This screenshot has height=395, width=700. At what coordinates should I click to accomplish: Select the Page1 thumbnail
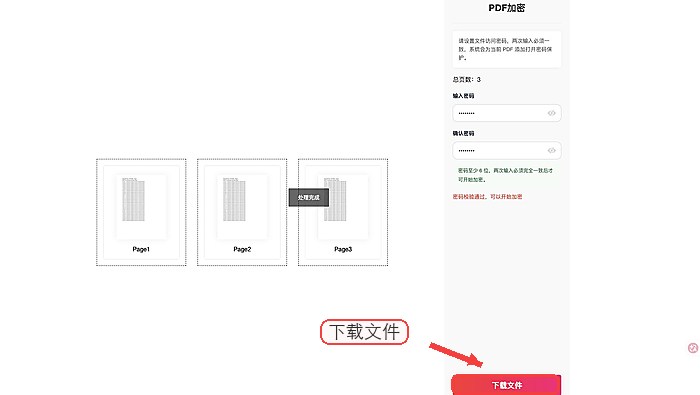point(141,212)
